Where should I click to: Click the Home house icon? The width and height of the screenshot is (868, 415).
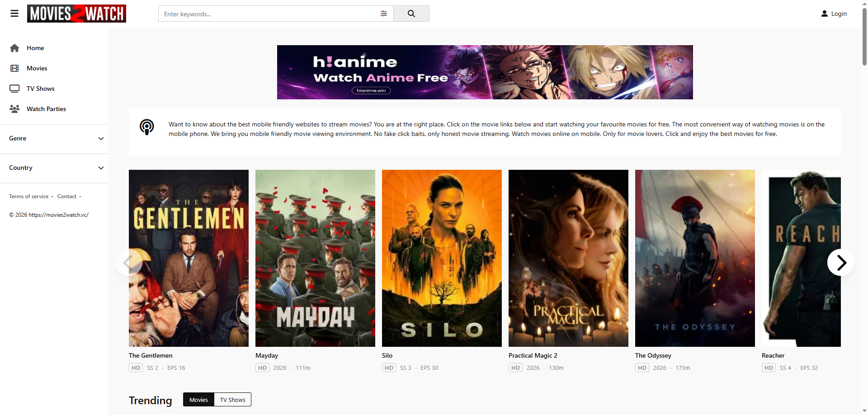click(x=14, y=48)
